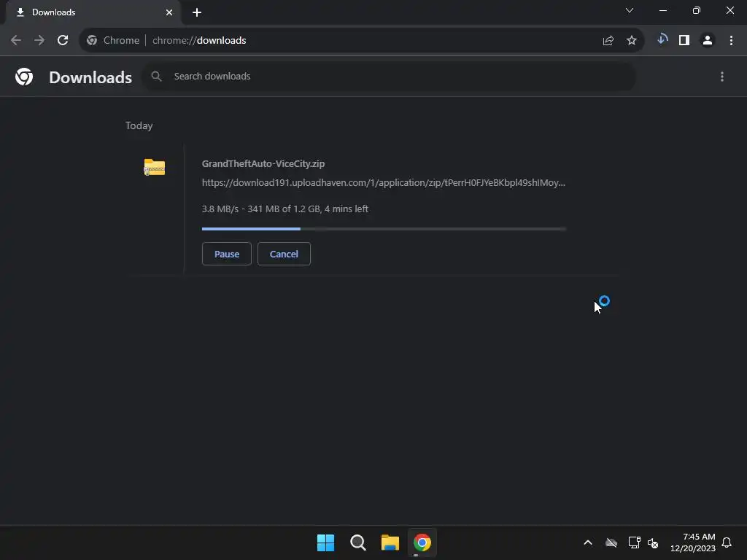Open the clock showing 7:45 AM
747x560 pixels.
click(693, 542)
